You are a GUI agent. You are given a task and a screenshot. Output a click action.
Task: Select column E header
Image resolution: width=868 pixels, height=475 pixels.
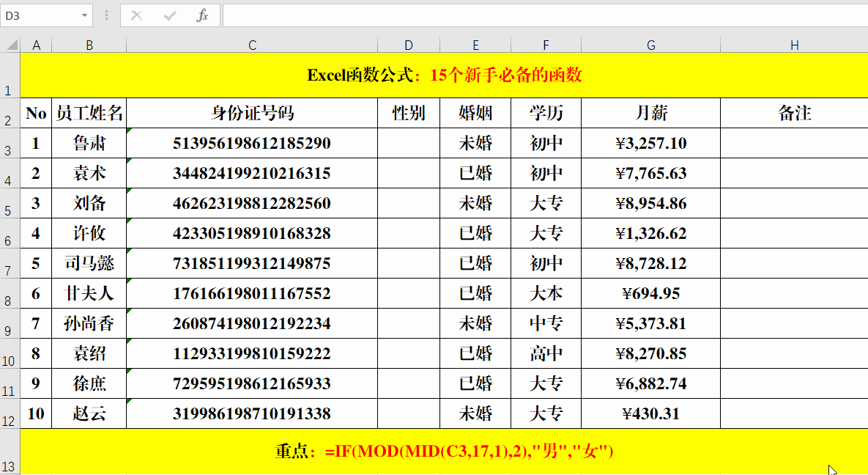click(x=475, y=45)
